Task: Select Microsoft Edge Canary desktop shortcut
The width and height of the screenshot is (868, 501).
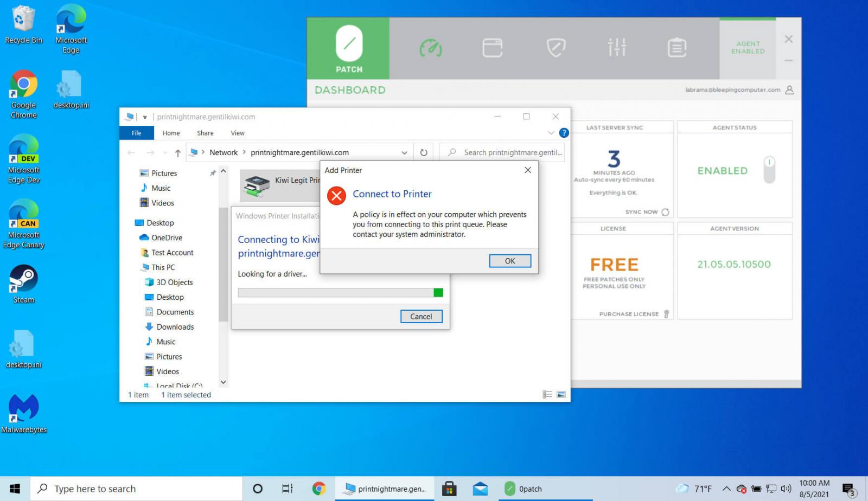Action: (23, 224)
